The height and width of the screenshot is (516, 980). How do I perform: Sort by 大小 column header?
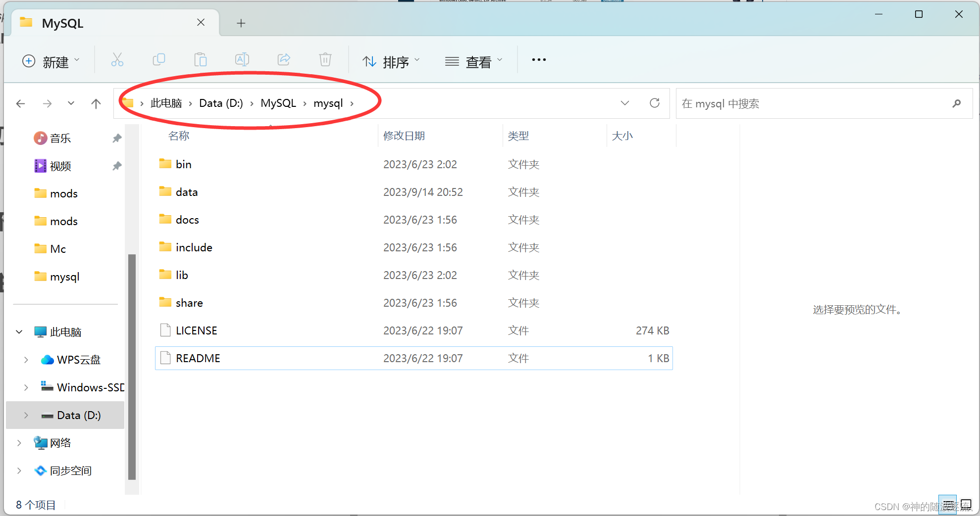point(622,136)
